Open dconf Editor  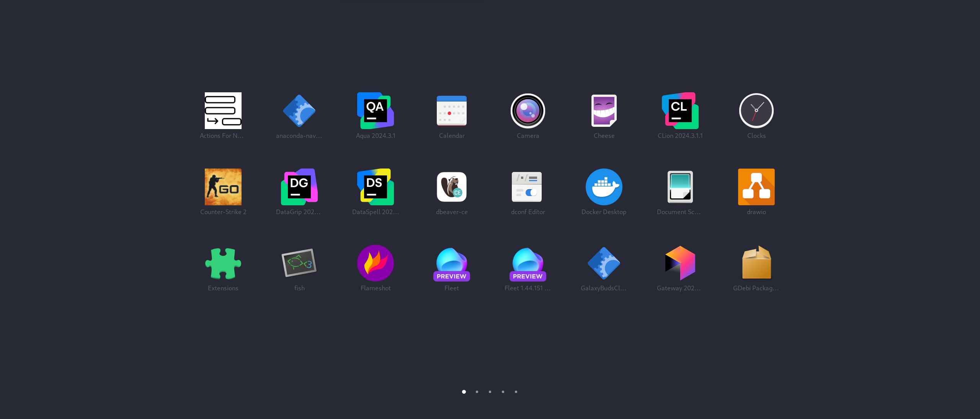528,187
